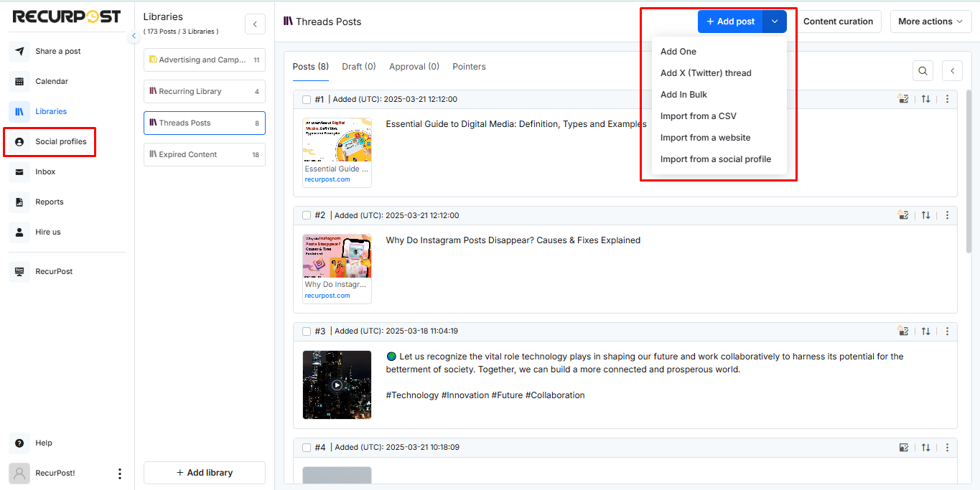
Task: Collapse the left sidebar using the blue chevron
Action: coord(134,37)
